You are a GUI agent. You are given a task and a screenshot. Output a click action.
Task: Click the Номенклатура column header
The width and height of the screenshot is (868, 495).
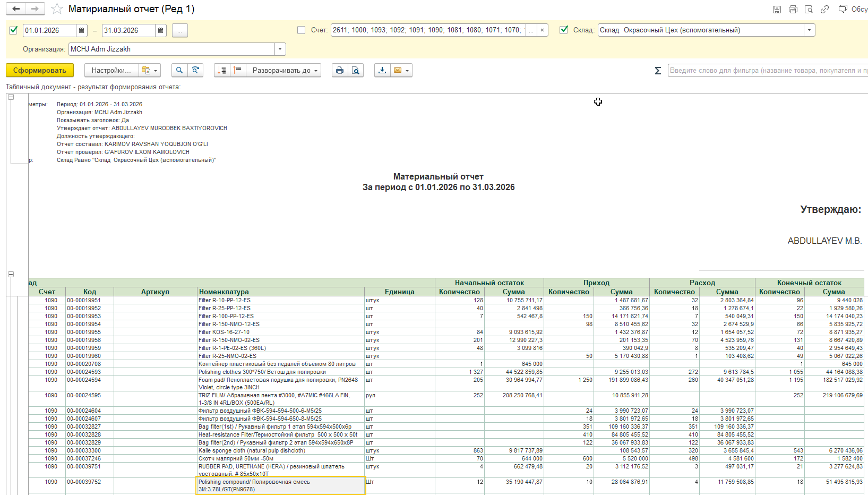point(281,292)
